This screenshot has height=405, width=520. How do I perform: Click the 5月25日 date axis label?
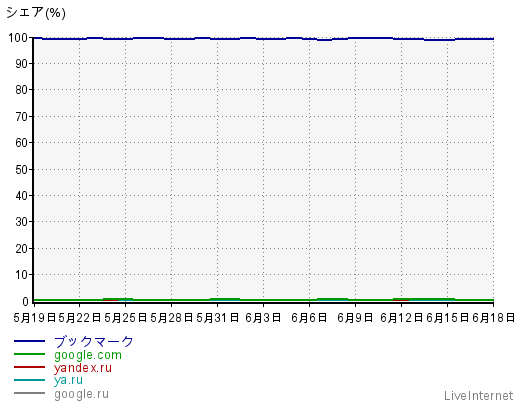click(x=125, y=318)
